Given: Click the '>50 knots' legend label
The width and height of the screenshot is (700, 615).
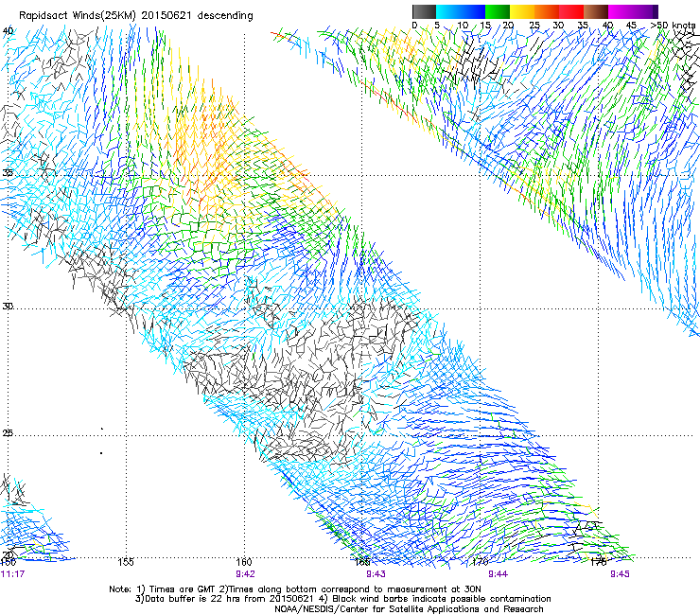Looking at the screenshot, I should coord(674,26).
